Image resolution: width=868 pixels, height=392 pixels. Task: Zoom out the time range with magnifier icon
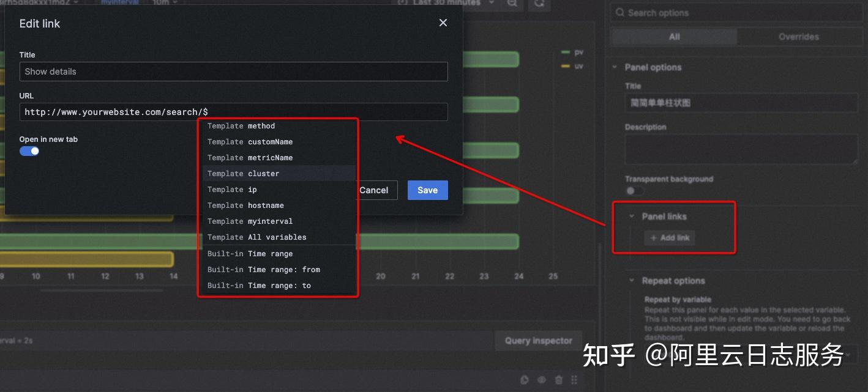511,4
